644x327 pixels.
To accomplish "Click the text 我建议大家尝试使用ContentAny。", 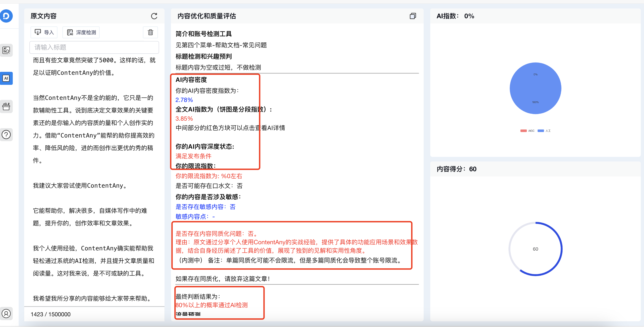I will (81, 185).
